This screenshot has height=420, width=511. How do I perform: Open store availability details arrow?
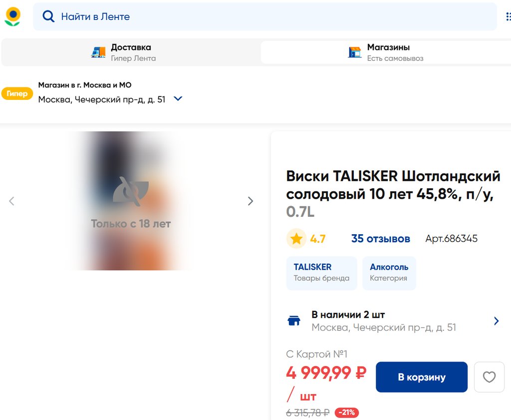[x=497, y=321]
